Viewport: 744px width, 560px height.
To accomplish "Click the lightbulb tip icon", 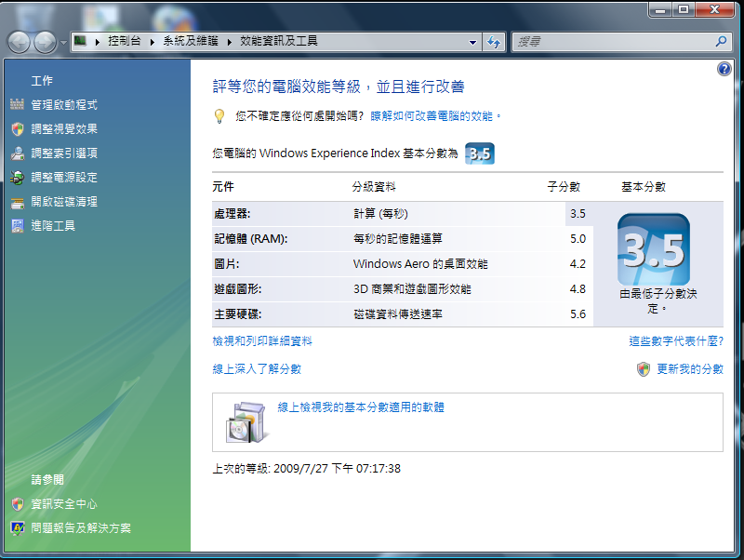I will coord(219,116).
